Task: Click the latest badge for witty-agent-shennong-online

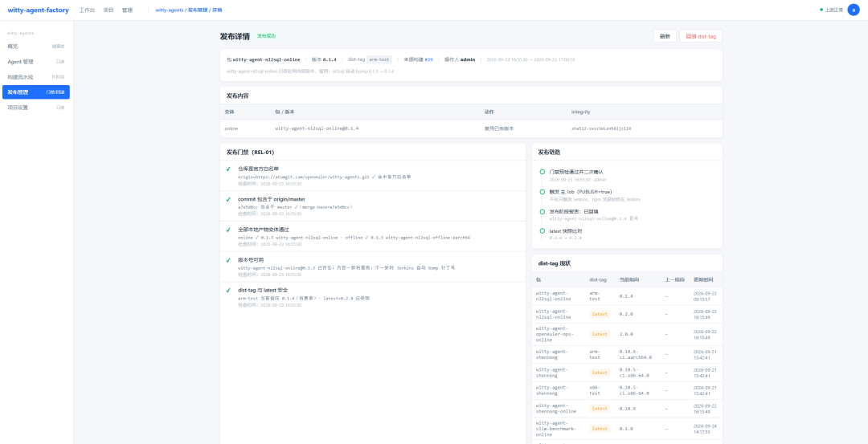Action: pyautogui.click(x=600, y=409)
